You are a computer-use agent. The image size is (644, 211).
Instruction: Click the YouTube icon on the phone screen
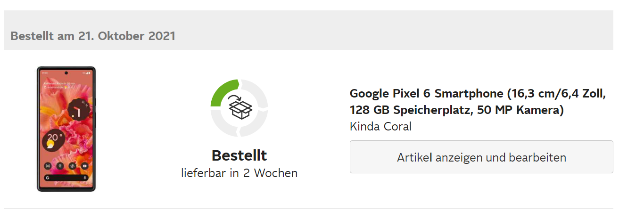84,166
